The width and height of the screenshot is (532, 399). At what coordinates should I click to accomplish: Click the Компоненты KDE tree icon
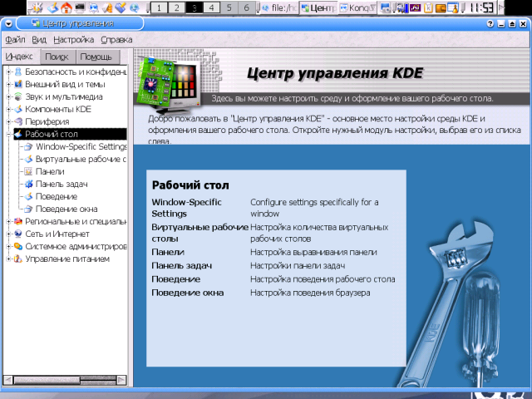pos(17,109)
